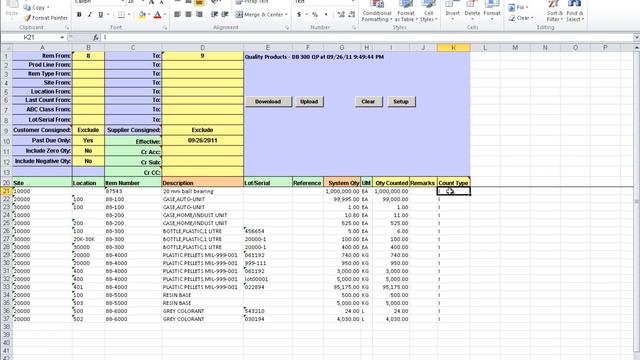
Task: Open Name Box dropdown arrow
Action: coord(62,37)
